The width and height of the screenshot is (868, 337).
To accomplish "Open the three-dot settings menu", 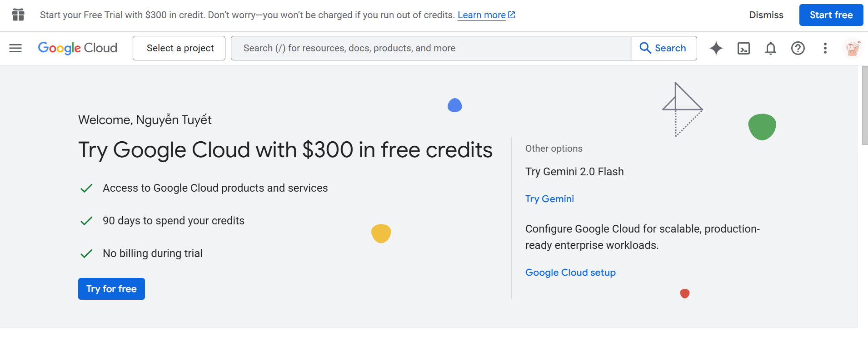I will click(x=825, y=48).
